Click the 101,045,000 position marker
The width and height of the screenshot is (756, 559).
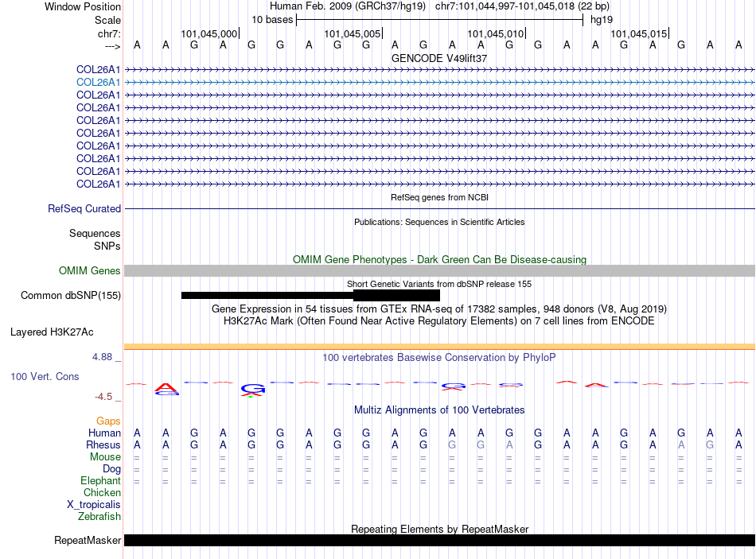[x=209, y=33]
